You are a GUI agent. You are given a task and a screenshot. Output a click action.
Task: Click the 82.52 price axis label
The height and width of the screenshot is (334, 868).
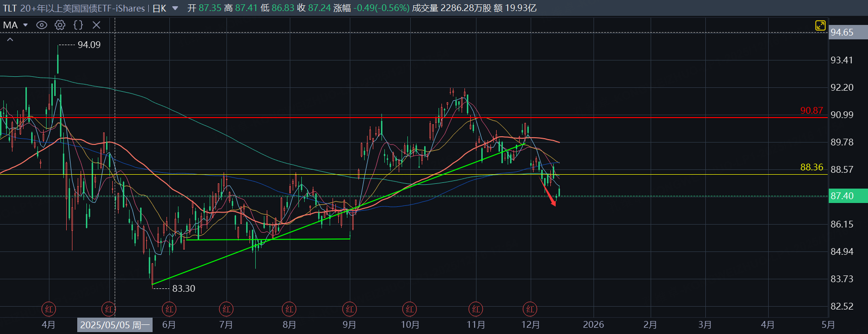pos(842,306)
